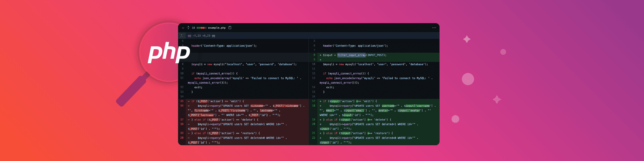Click highlighted 'filter_input_array' token
Image resolution: width=644 pixels, height=161 pixels.
pos(351,55)
